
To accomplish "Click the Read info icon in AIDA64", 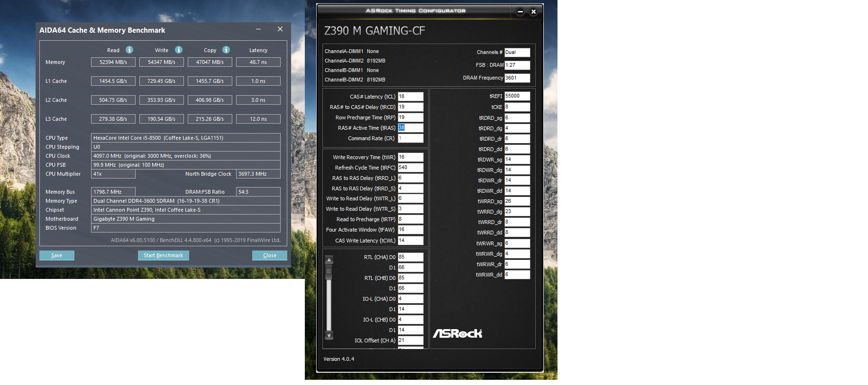I will (x=129, y=50).
